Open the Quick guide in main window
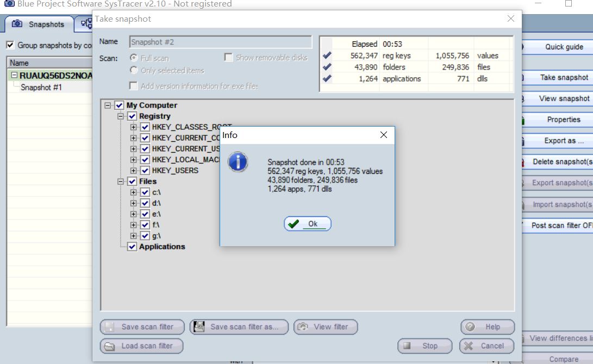Screen dimensions: 593x364 [x=558, y=47]
